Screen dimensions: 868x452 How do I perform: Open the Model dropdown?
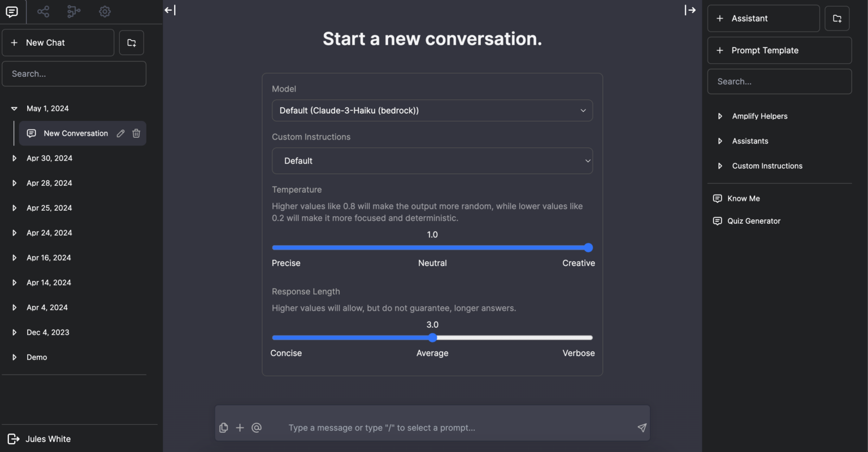click(x=432, y=111)
